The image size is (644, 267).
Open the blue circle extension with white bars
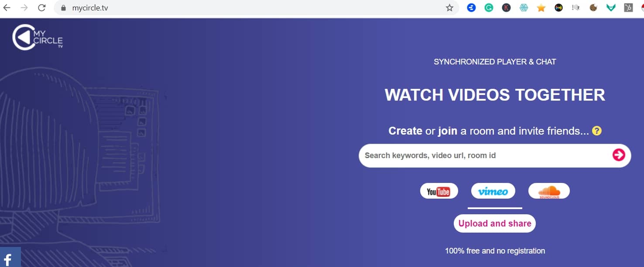tap(471, 8)
